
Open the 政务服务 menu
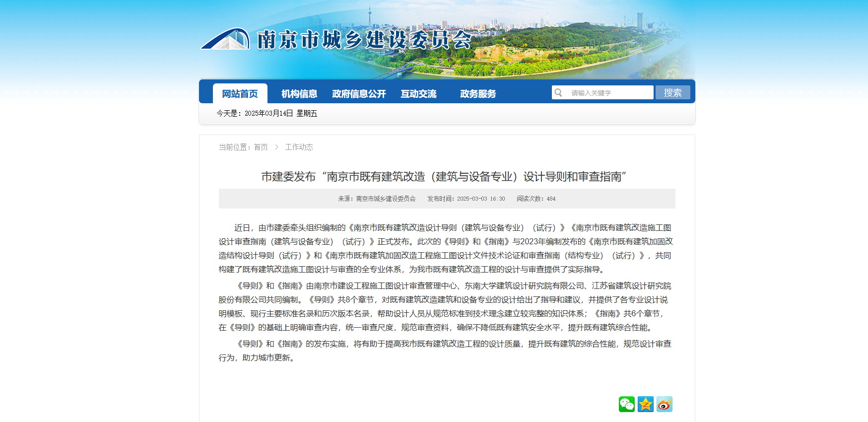click(x=478, y=94)
